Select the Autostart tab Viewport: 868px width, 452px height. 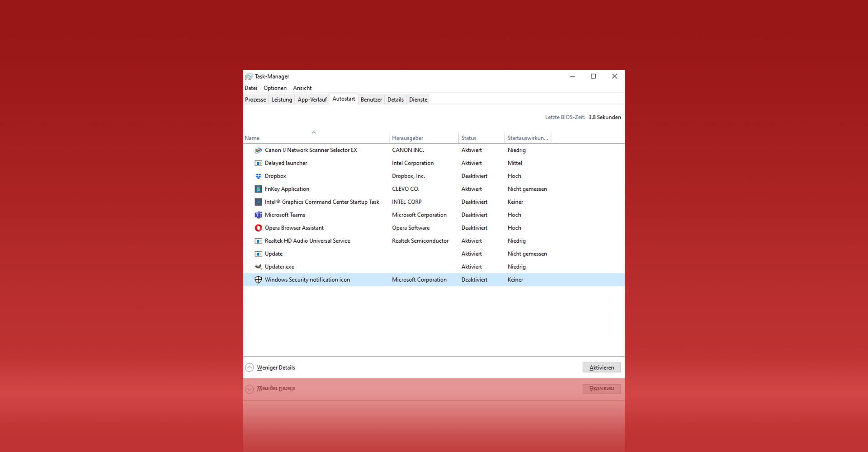click(344, 99)
